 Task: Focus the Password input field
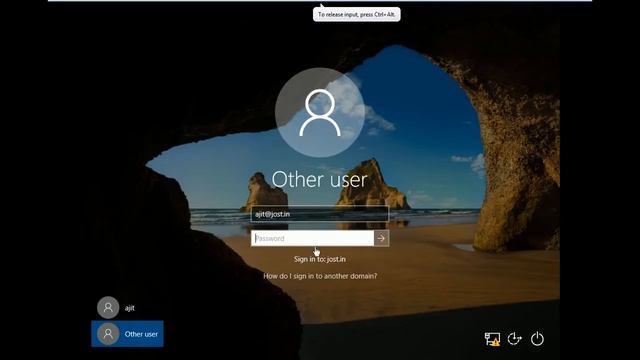click(312, 238)
